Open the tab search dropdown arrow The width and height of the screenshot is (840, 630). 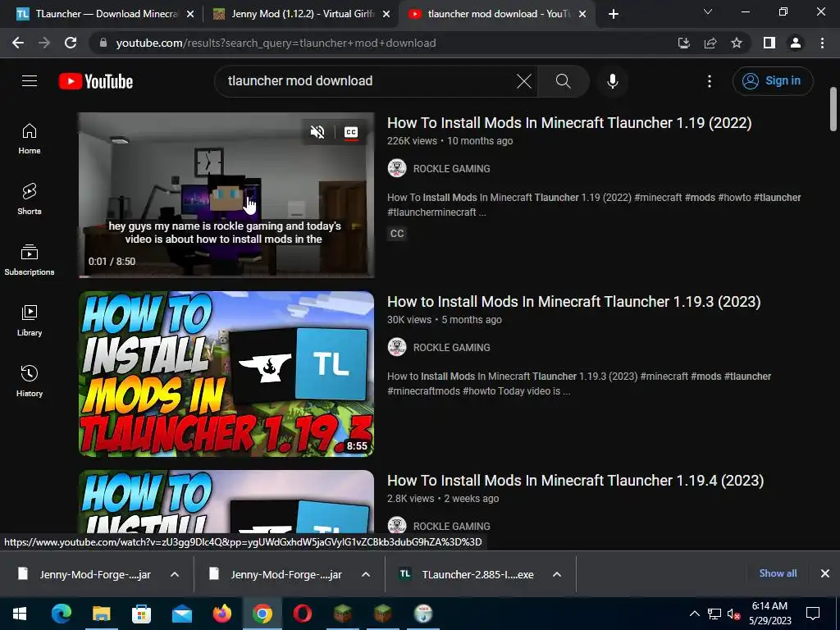pyautogui.click(x=708, y=11)
